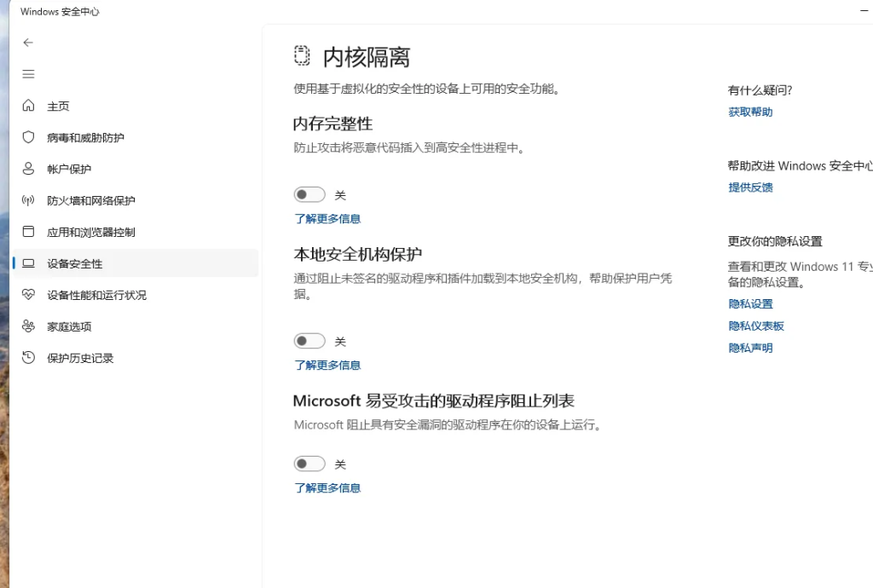The height and width of the screenshot is (588, 873).
Task: 启用本地安全机构保护
Action: pyautogui.click(x=309, y=340)
